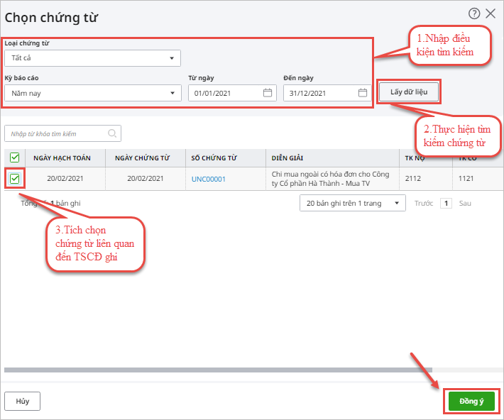Click the search magnifier icon
This screenshot has width=504, height=420.
(112, 133)
